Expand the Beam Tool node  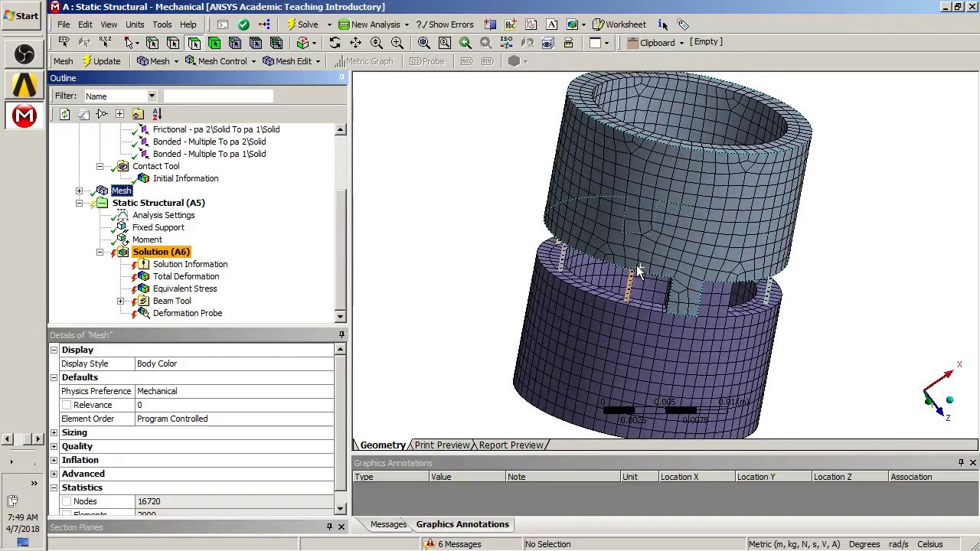point(120,301)
